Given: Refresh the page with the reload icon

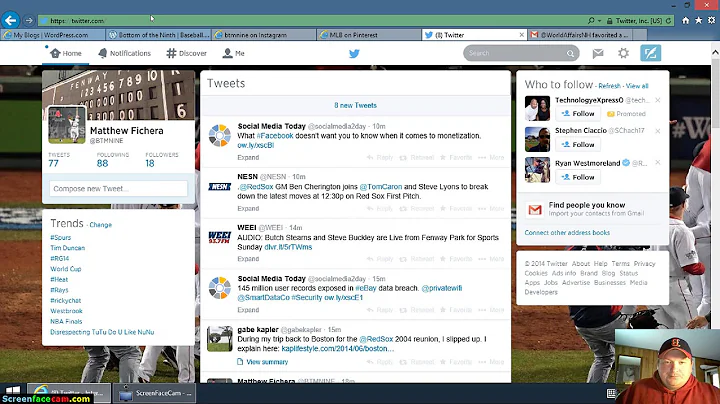Looking at the screenshot, I should click(668, 21).
